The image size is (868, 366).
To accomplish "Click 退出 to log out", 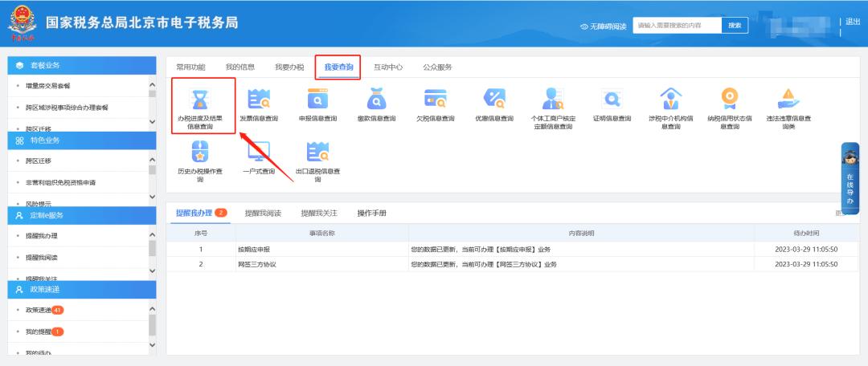I will coord(853,22).
